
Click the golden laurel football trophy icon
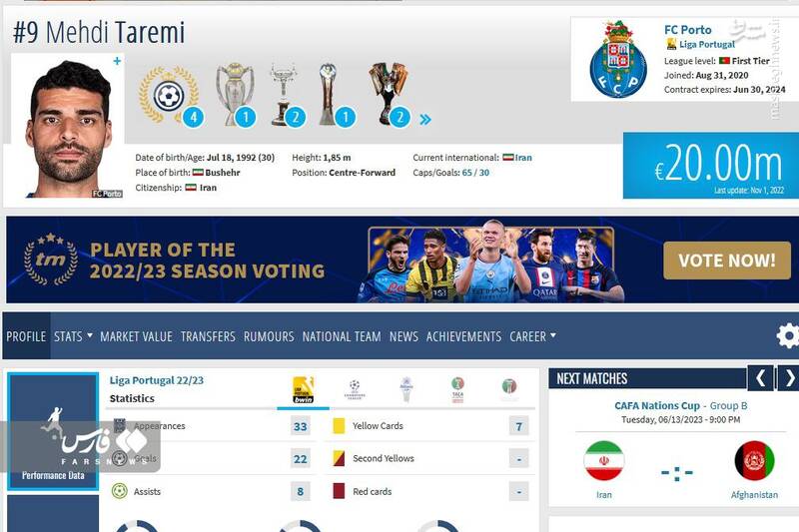169,95
